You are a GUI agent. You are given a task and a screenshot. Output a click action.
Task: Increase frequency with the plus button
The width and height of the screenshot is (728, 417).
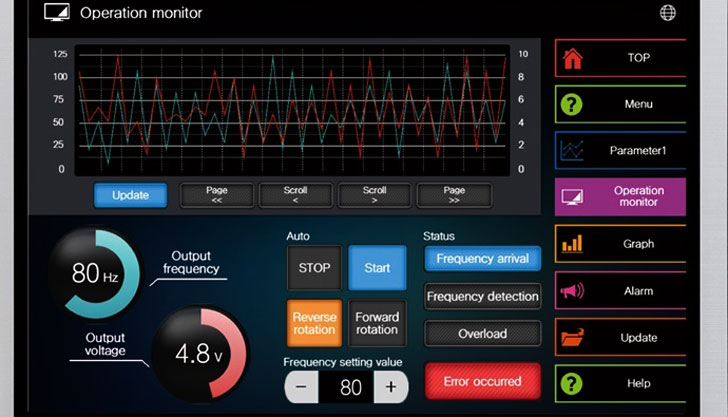(391, 387)
